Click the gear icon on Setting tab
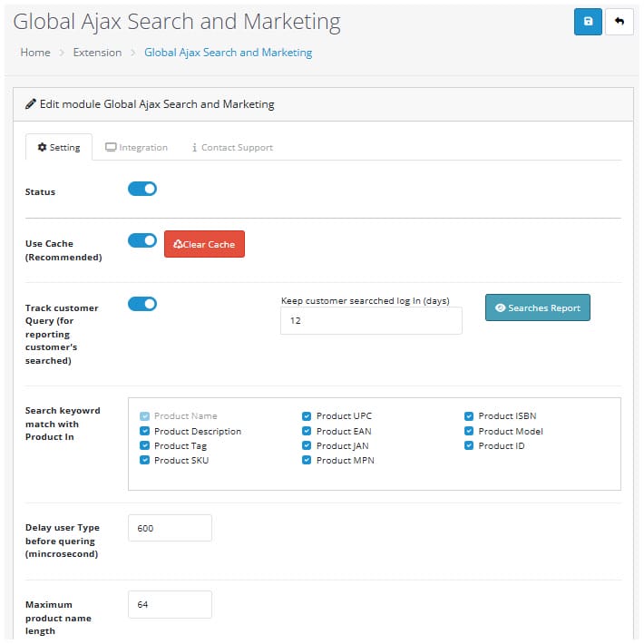Screen dimensions: 644x644 click(42, 147)
